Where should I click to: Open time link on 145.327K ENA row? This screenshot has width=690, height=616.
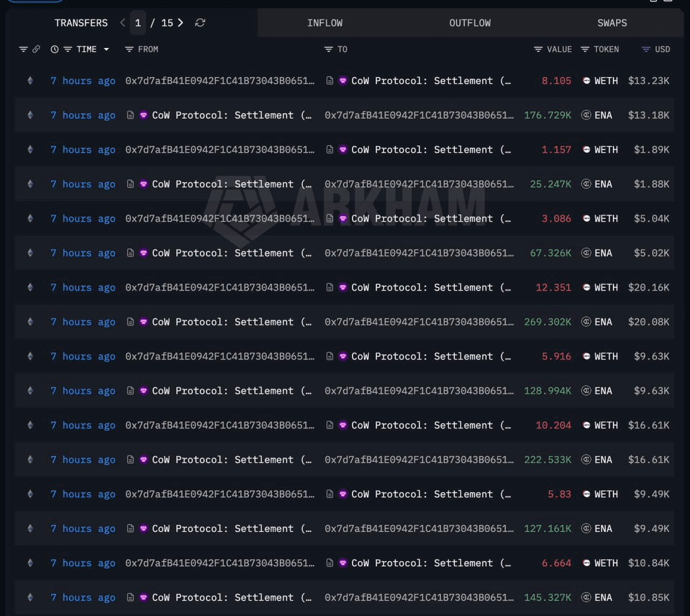pyautogui.click(x=83, y=598)
